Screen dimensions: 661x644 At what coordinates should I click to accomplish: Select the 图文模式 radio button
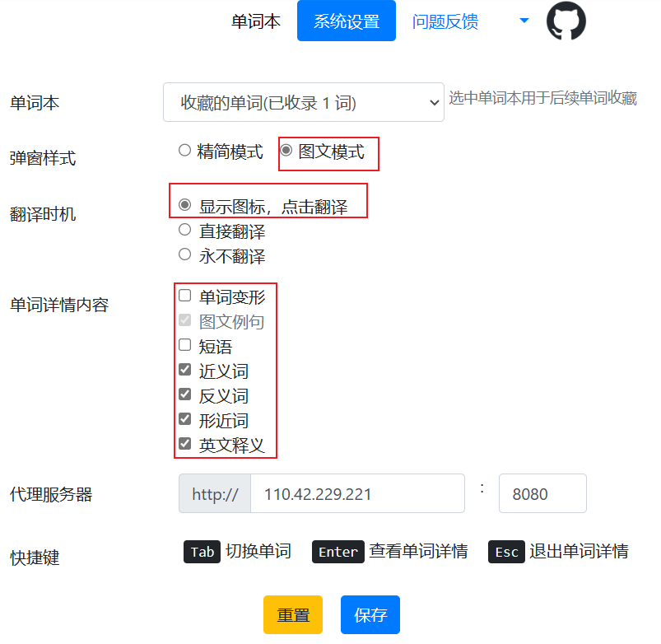coord(286,151)
